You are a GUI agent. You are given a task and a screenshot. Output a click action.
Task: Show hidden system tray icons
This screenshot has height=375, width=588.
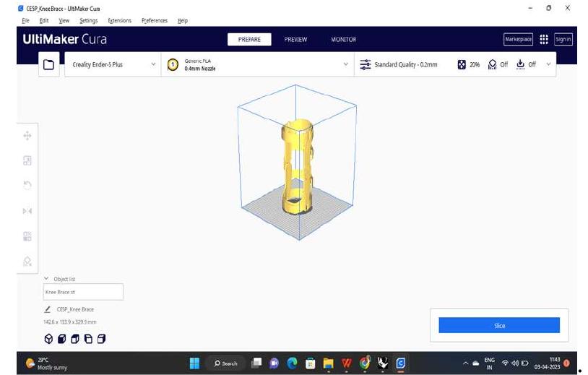[465, 363]
